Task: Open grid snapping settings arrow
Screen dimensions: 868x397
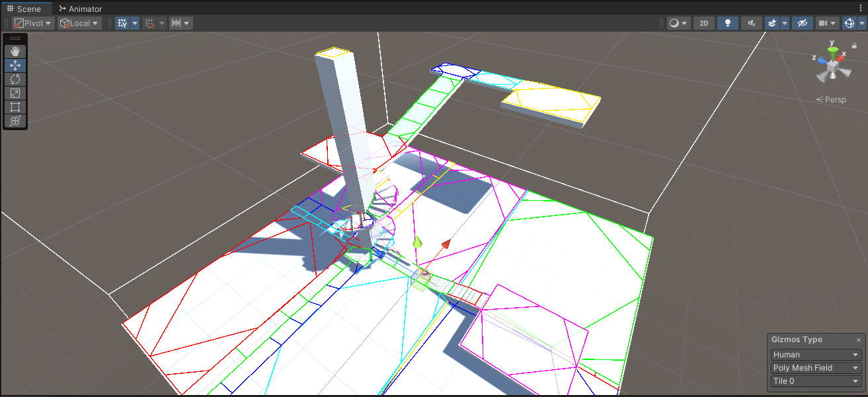Action: tap(162, 23)
